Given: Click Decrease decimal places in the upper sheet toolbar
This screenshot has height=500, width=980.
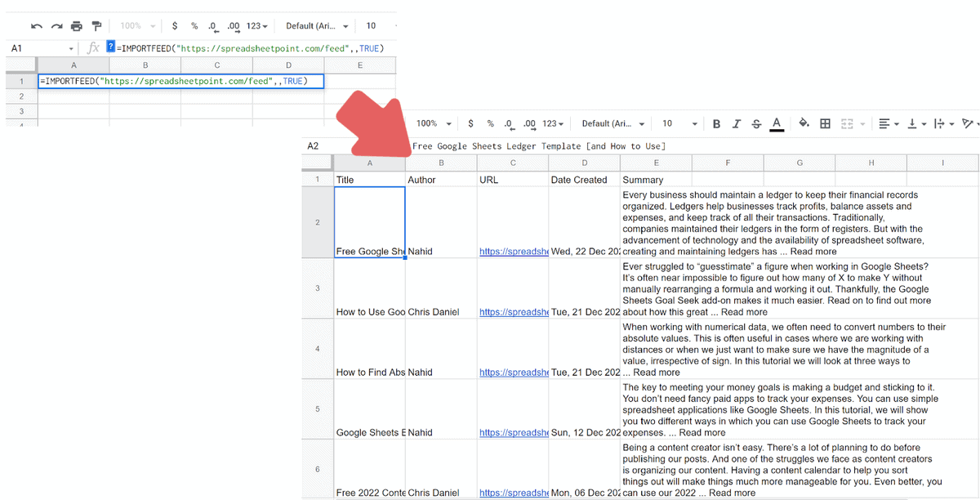Looking at the screenshot, I should point(213,26).
